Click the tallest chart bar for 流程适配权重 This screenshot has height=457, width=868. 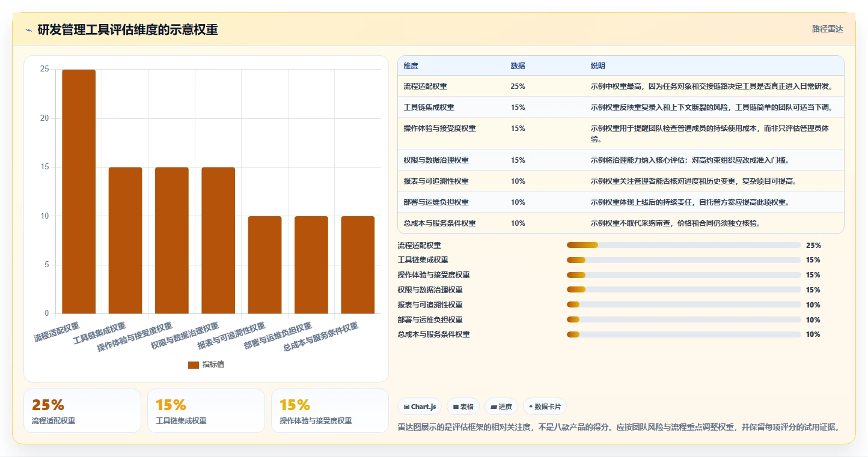pos(79,192)
